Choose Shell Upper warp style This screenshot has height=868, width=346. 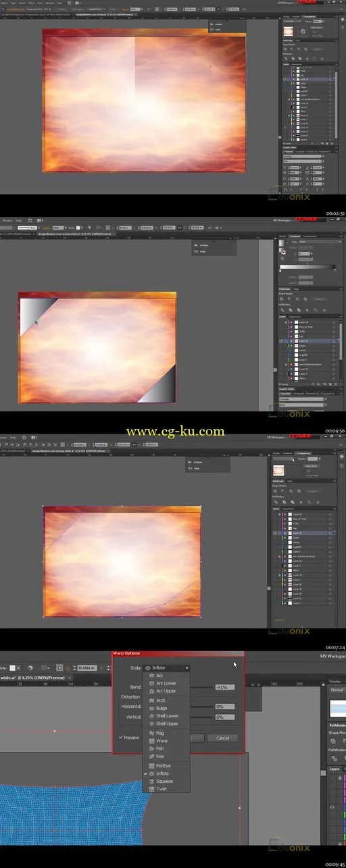(x=166, y=723)
